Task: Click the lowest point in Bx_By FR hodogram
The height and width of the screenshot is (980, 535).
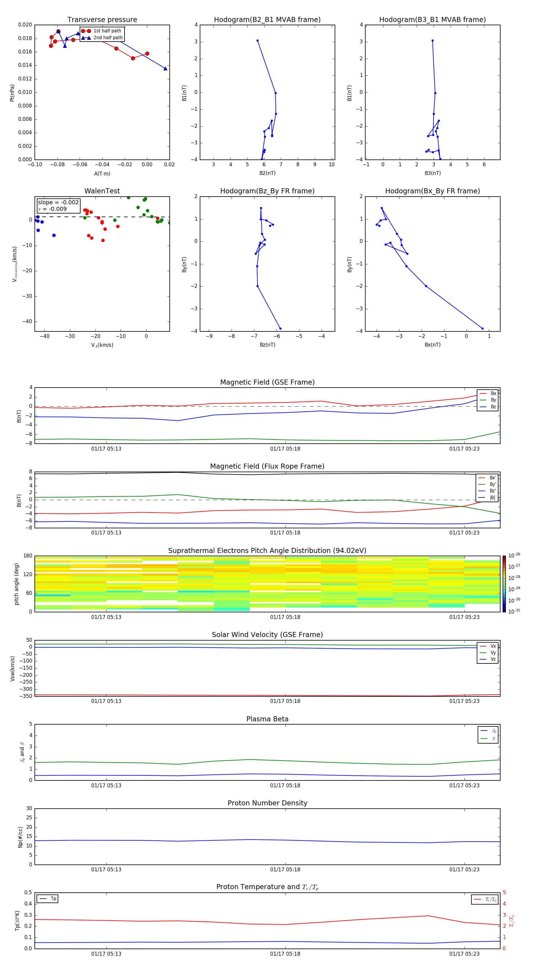Action: click(482, 329)
